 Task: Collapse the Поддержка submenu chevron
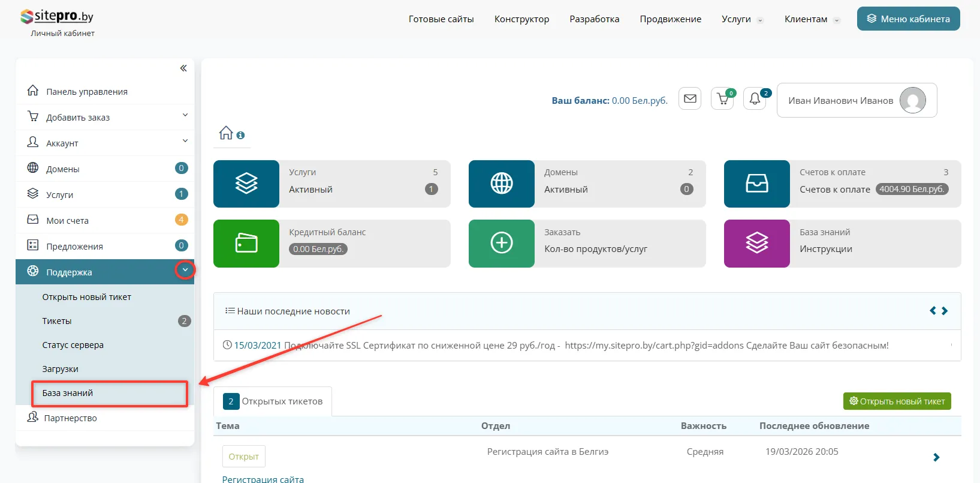[185, 271]
